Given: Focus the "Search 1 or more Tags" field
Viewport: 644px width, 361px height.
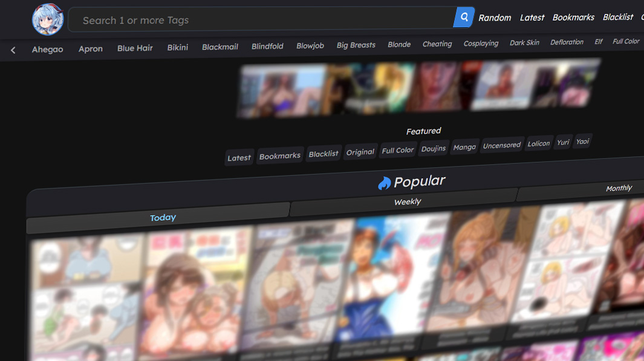Looking at the screenshot, I should 260,20.
